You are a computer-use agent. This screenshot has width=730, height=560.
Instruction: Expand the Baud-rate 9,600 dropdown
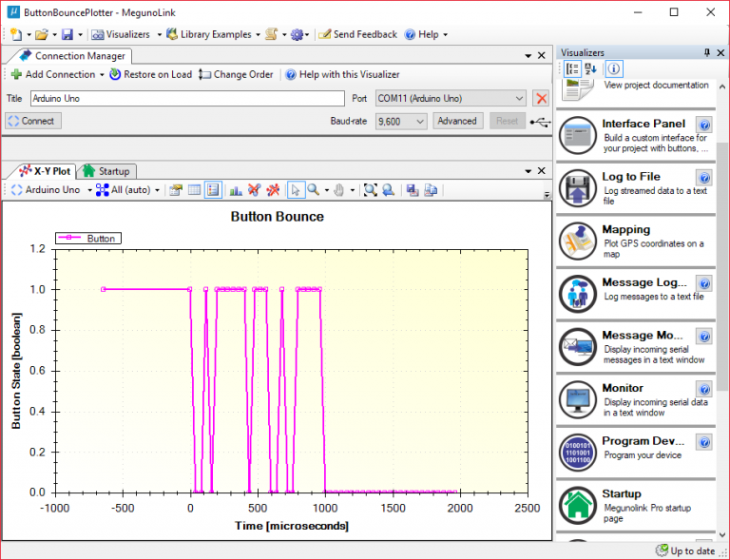(420, 122)
